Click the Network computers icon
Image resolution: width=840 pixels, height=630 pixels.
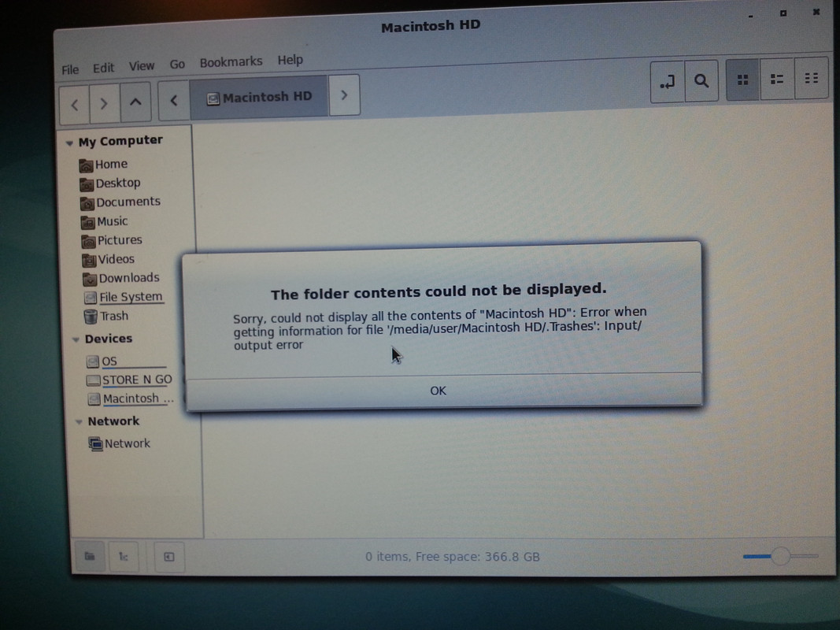[96, 444]
